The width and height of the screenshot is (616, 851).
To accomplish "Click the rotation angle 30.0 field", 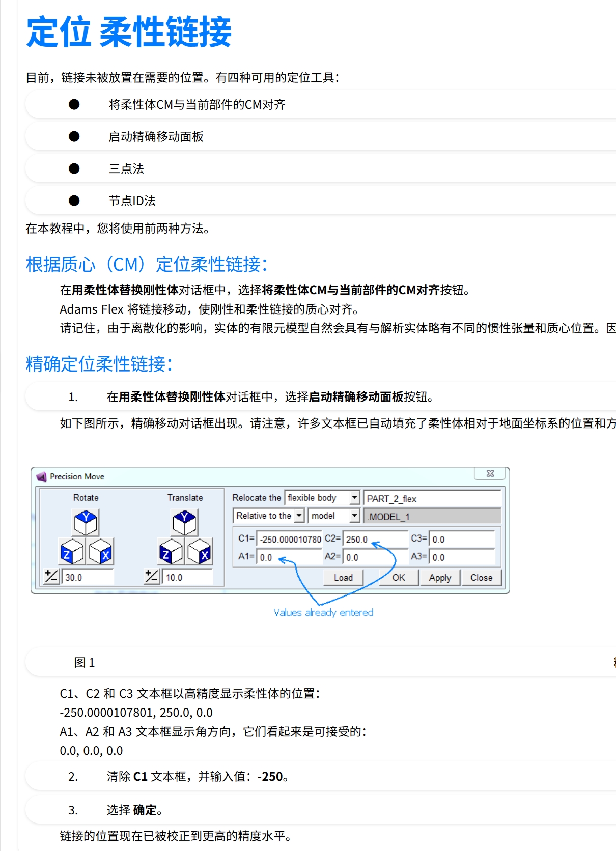I will click(x=88, y=578).
